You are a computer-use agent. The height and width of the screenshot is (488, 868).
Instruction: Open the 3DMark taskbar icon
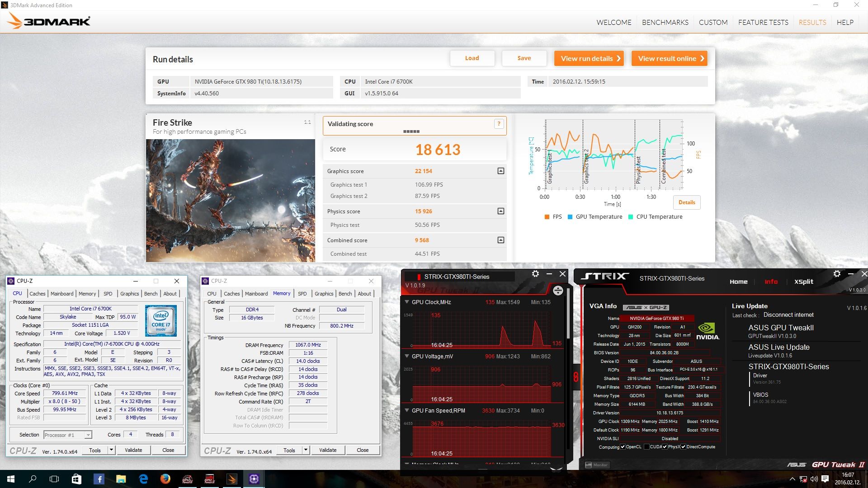pos(232,479)
